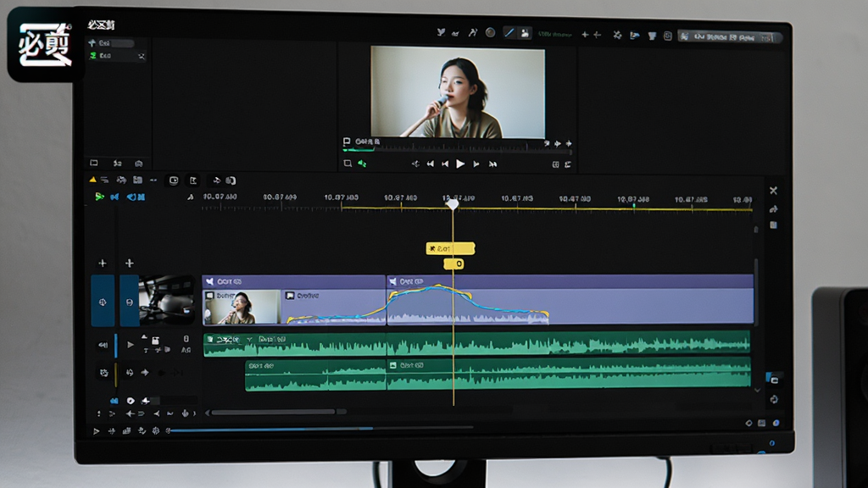Click the green flag icon left of the ruler
This screenshot has height=488, width=868.
(x=99, y=197)
